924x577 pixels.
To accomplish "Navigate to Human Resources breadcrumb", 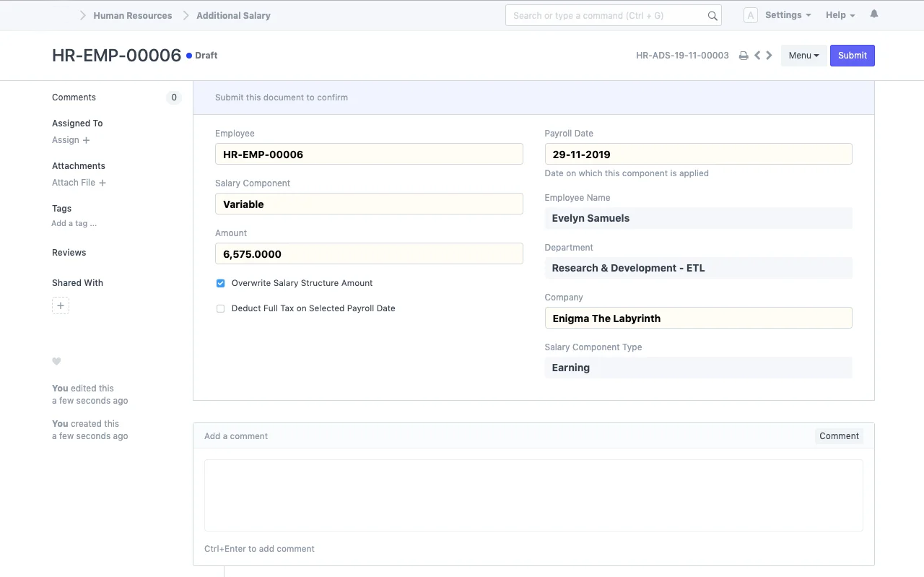I will pyautogui.click(x=132, y=15).
